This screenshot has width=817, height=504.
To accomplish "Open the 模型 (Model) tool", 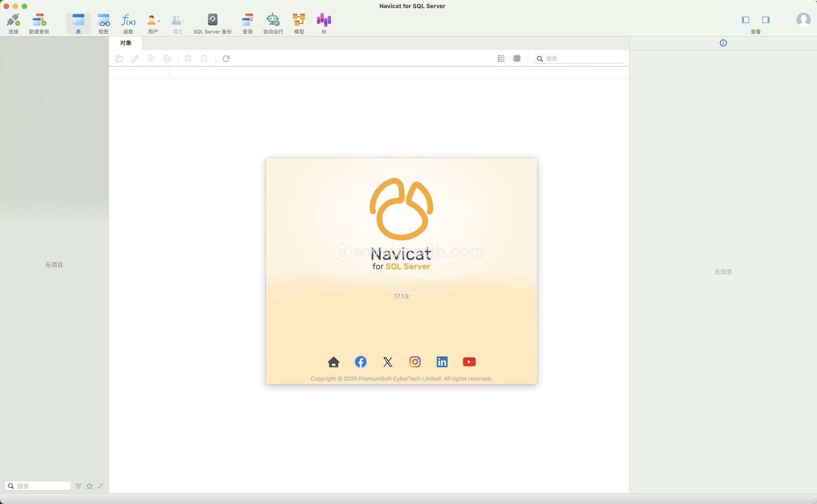I will (x=299, y=23).
